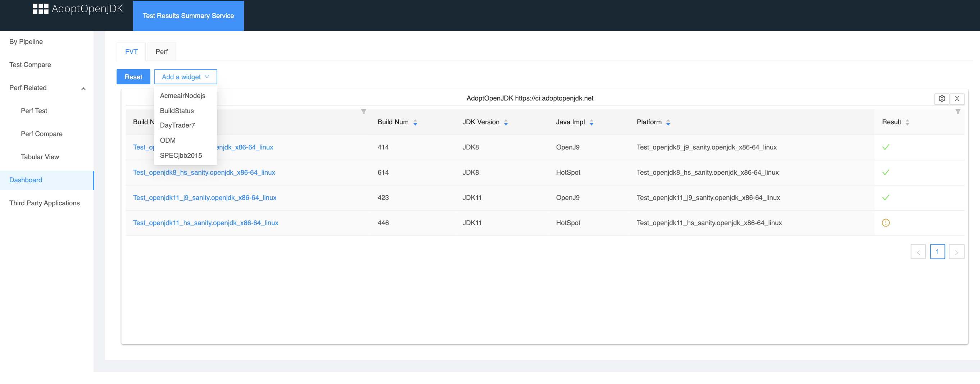Open Test Results Summary Service header tab
This screenshot has height=384, width=980.
188,15
